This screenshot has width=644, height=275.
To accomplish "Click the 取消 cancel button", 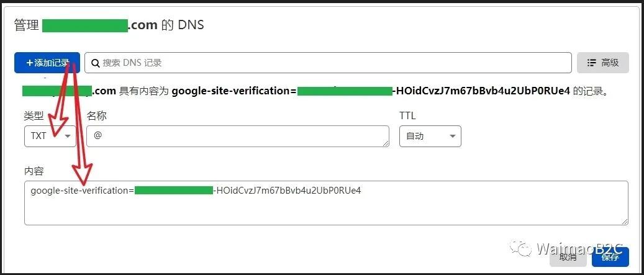I will (x=568, y=257).
